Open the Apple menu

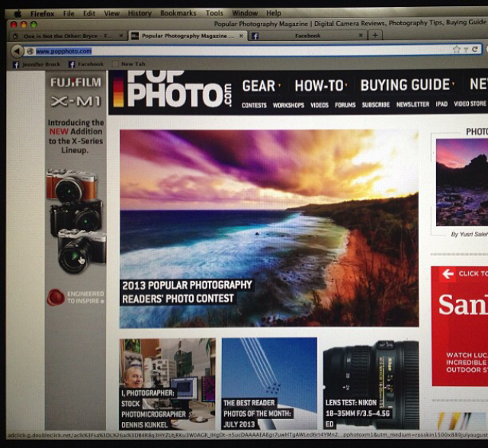point(18,14)
